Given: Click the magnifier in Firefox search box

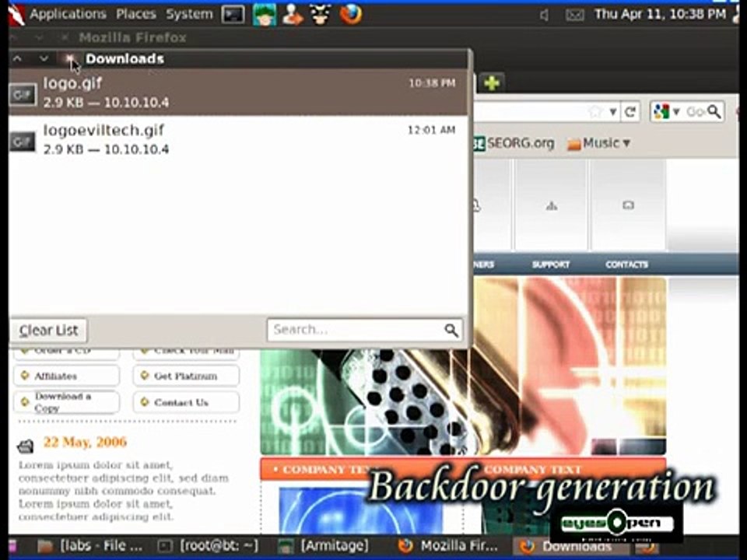Looking at the screenshot, I should point(714,112).
